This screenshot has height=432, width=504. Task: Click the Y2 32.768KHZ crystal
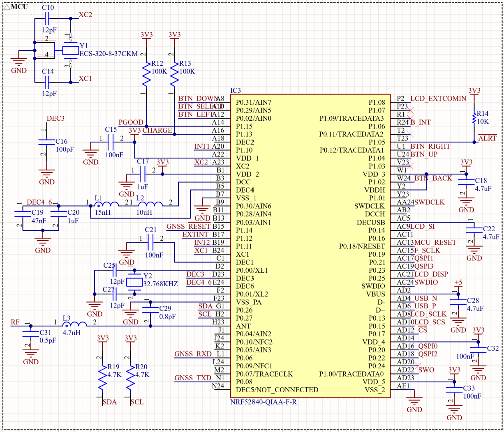point(134,282)
